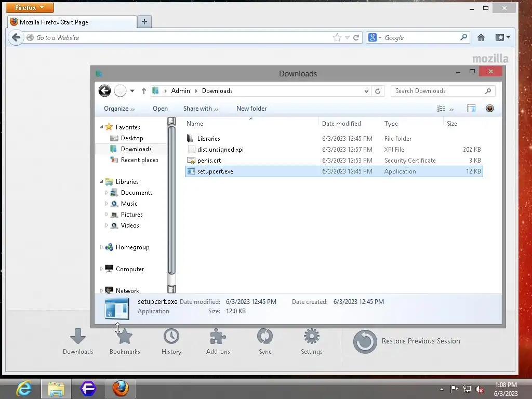Expand Music library
Viewport: 532px width, 399px height.
coord(107,204)
